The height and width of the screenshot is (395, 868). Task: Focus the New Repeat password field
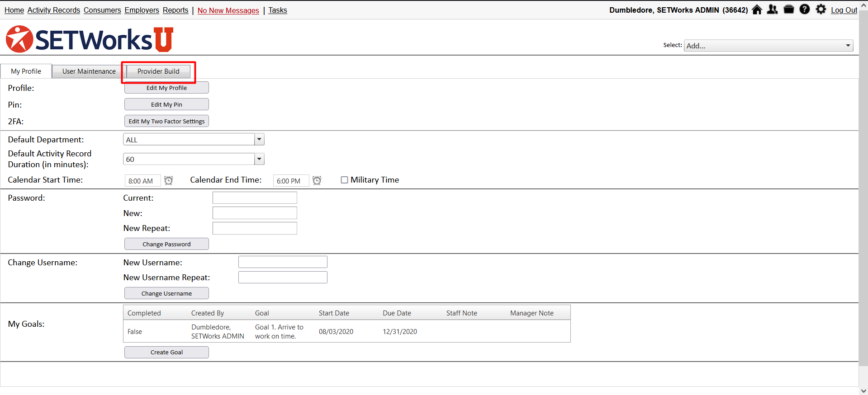[x=255, y=228]
